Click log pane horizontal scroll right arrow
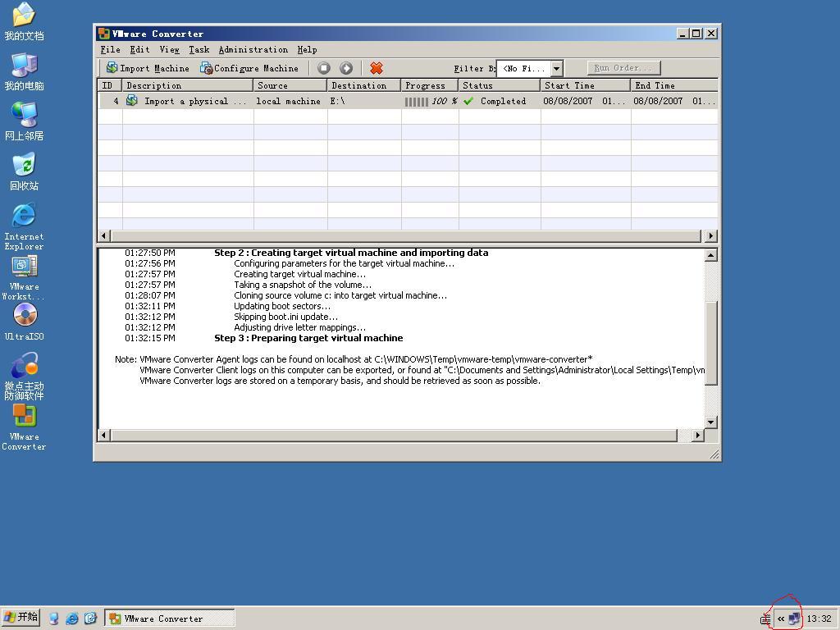 (x=697, y=435)
